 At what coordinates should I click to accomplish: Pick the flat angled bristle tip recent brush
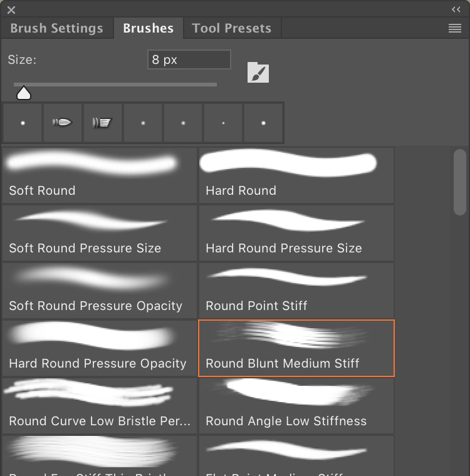pos(103,123)
